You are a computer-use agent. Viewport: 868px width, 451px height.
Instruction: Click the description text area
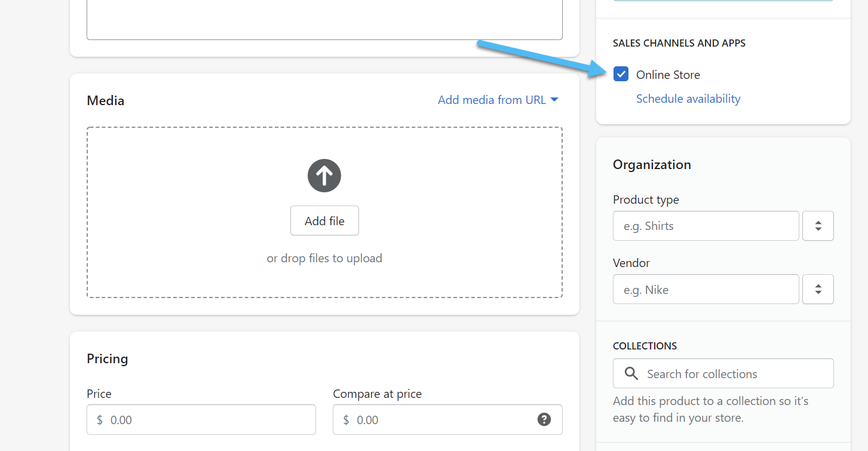(x=324, y=18)
